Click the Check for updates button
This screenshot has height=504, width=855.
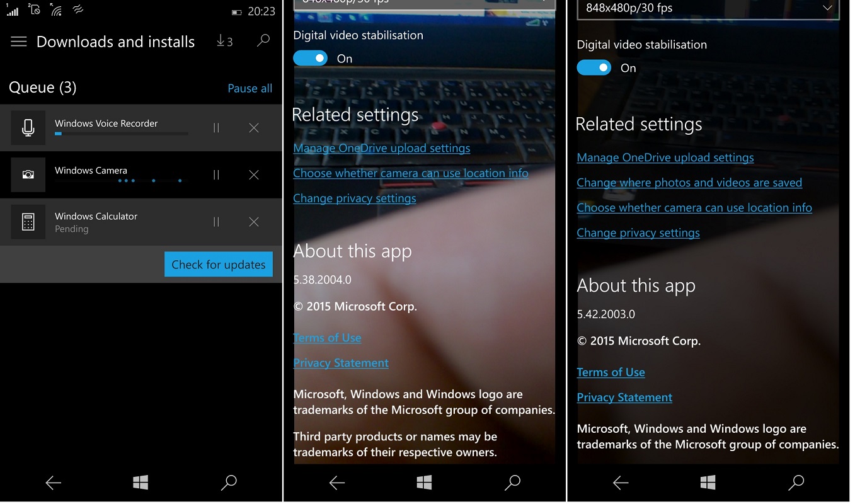coord(219,265)
